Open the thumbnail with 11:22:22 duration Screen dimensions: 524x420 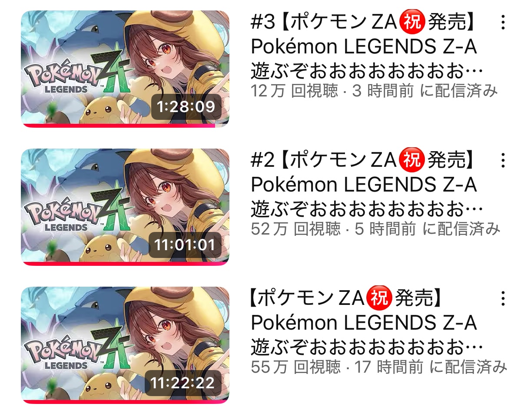point(125,345)
